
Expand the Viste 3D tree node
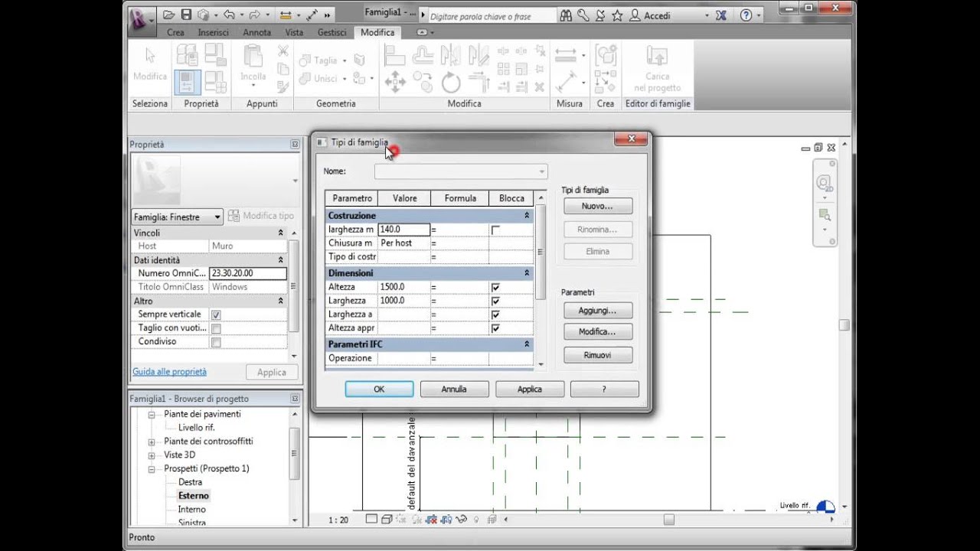point(152,455)
